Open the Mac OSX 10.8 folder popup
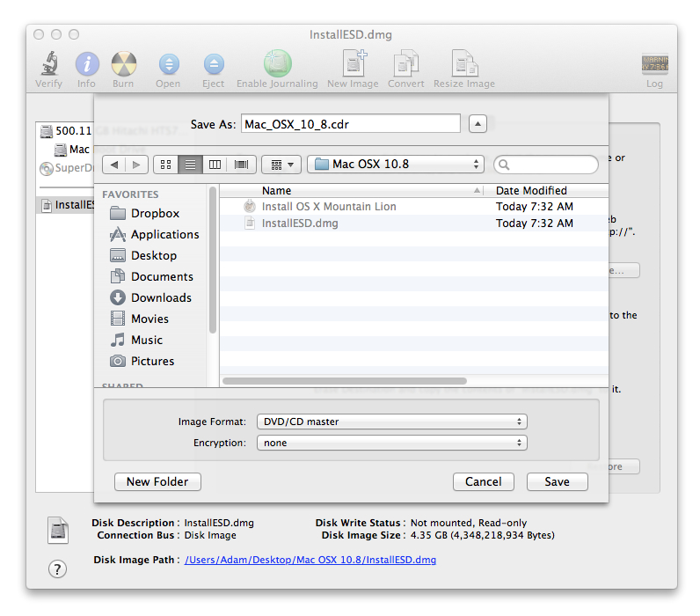Viewport: 700px width, 616px height. [397, 165]
